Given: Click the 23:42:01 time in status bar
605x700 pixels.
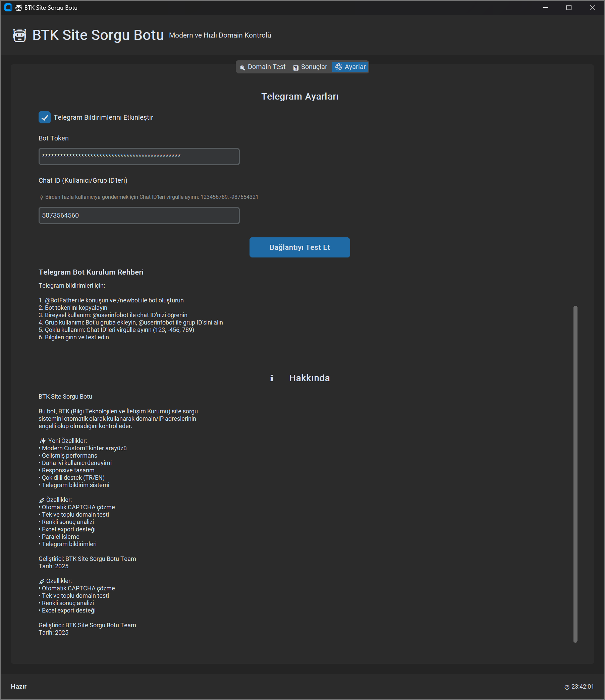Looking at the screenshot, I should pos(582,687).
